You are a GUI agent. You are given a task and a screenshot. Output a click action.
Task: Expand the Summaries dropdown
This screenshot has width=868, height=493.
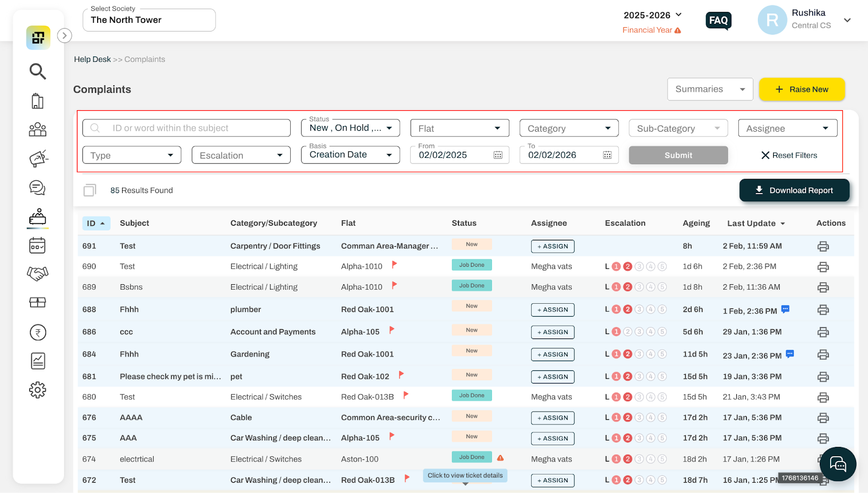coord(710,89)
